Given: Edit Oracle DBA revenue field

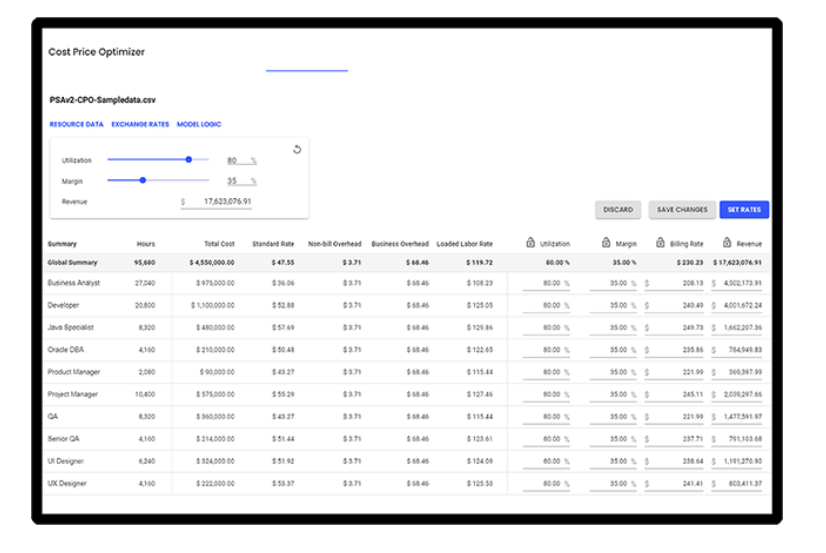Looking at the screenshot, I should [737, 350].
